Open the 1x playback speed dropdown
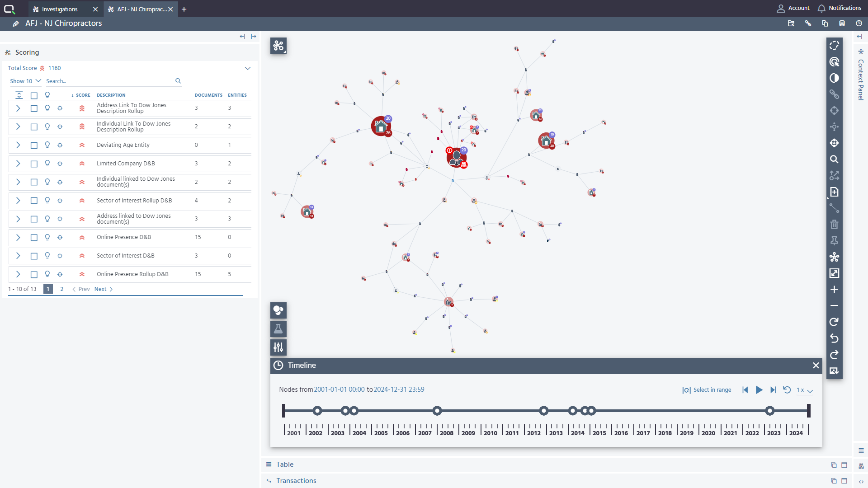Image resolution: width=868 pixels, height=488 pixels. [804, 390]
